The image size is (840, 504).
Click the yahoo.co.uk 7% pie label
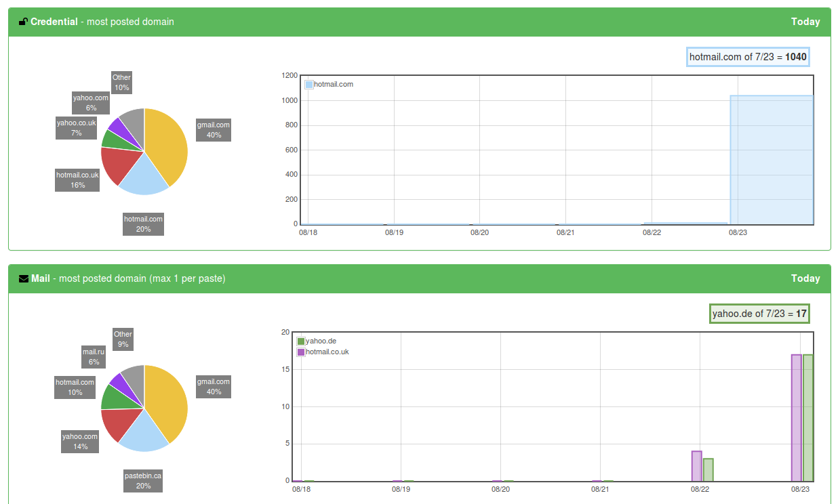(x=76, y=128)
